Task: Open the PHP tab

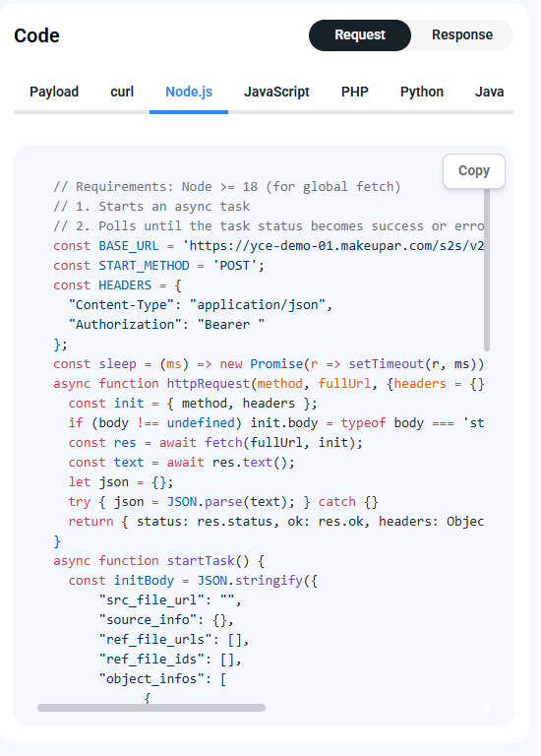Action: point(354,92)
